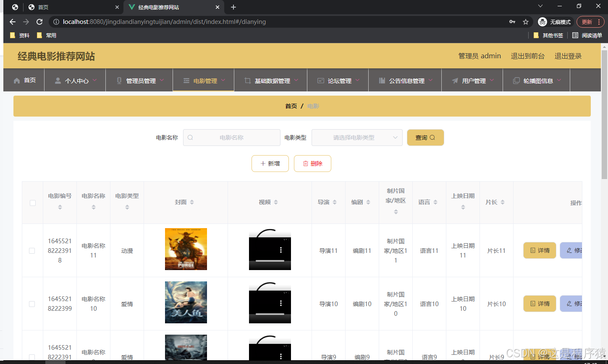Expand the 论坛管理 menu
This screenshot has height=364, width=608.
pos(338,81)
